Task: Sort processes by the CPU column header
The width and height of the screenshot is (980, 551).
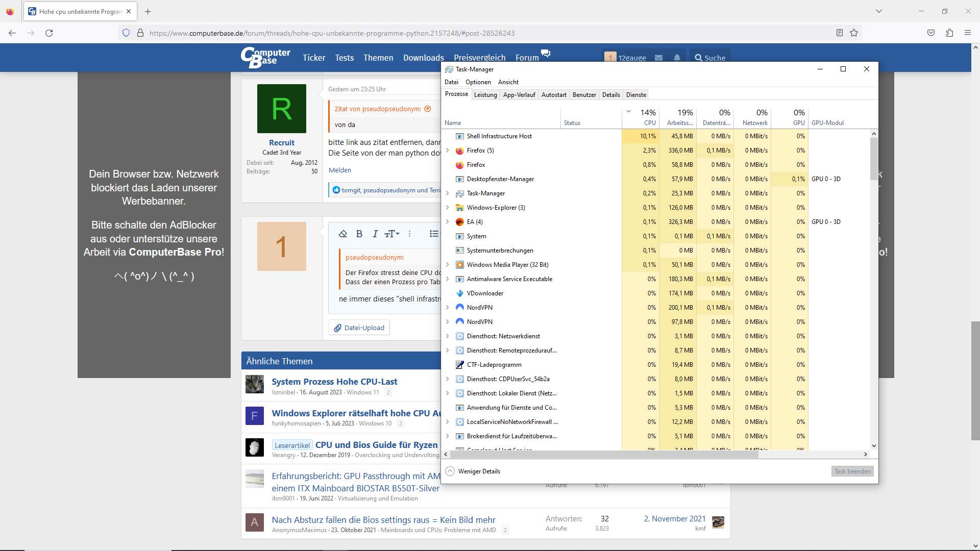Action: (x=646, y=118)
